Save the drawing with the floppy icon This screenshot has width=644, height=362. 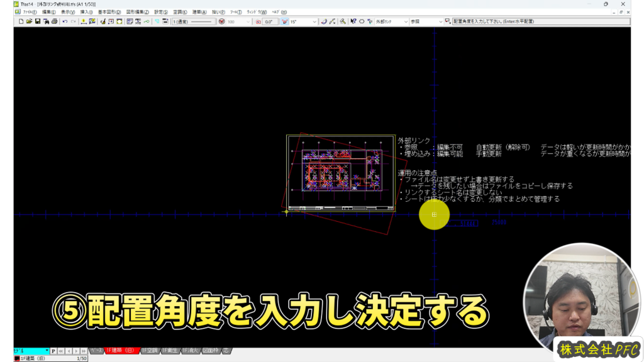tap(37, 21)
